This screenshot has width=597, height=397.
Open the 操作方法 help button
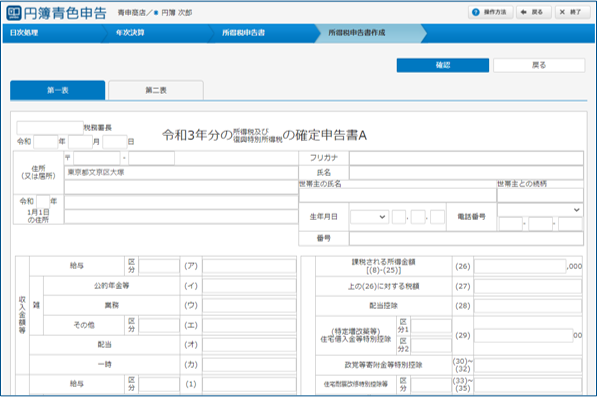490,12
